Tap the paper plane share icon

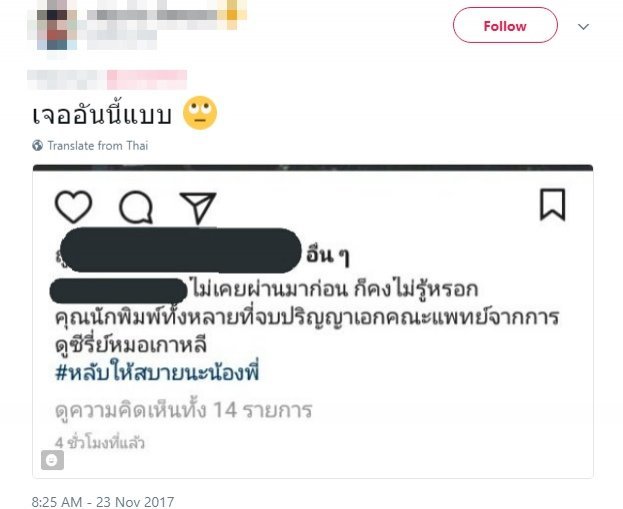pos(198,208)
